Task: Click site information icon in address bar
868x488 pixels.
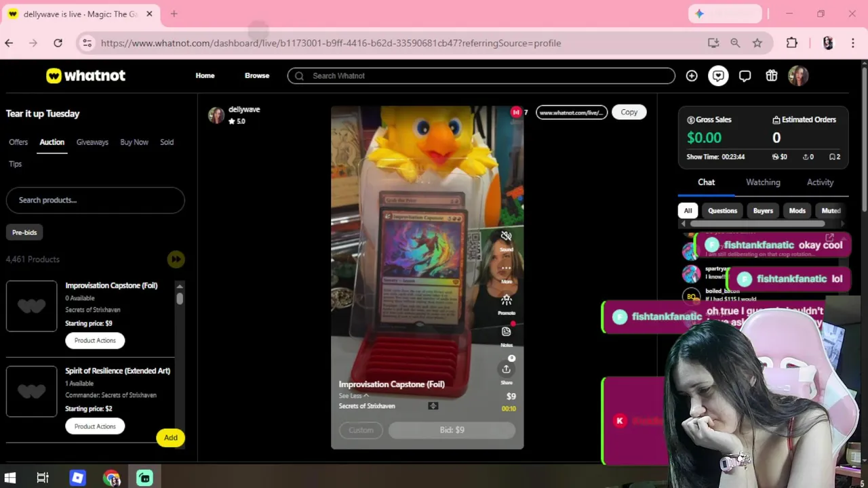Action: pyautogui.click(x=87, y=43)
